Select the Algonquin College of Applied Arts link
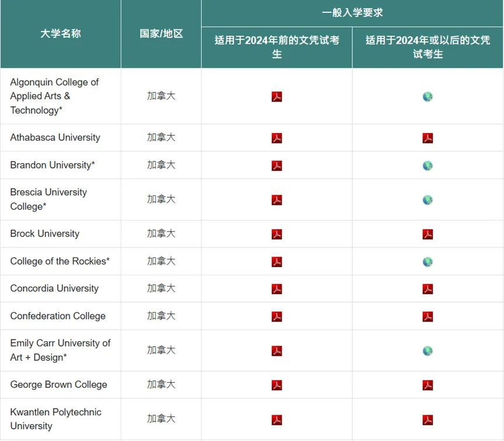Image resolution: width=504 pixels, height=441 pixels. (54, 96)
